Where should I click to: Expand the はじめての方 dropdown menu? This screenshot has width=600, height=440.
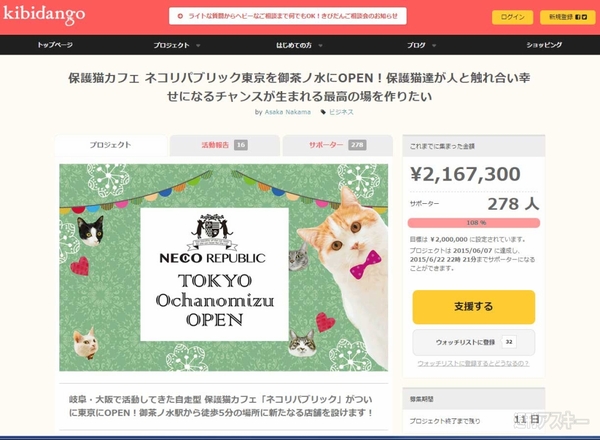tap(320, 45)
